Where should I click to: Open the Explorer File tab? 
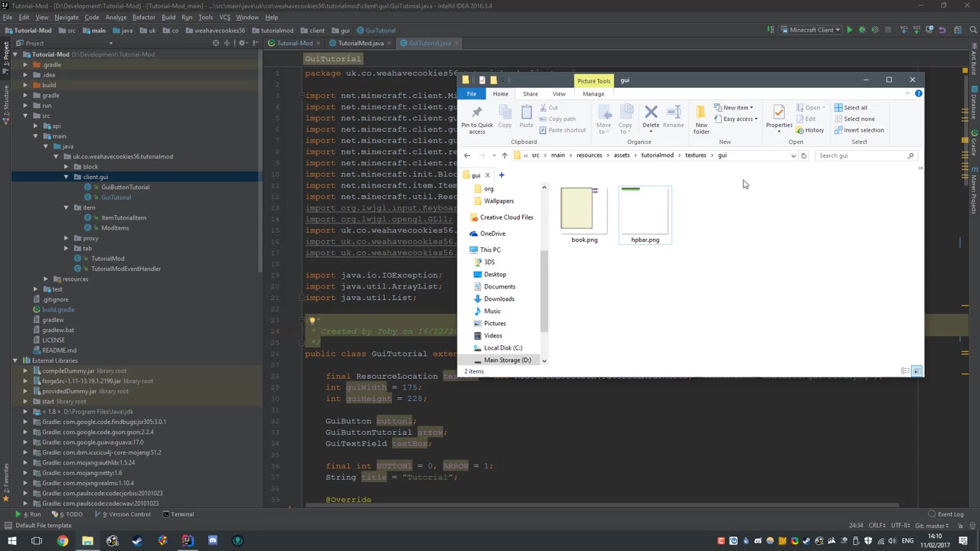[x=472, y=94]
